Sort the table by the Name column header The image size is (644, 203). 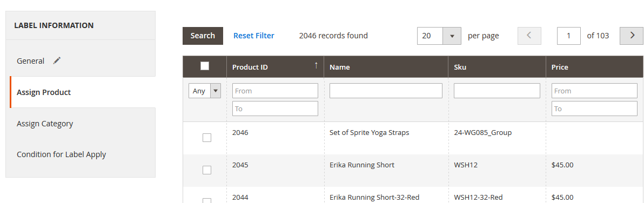(386, 67)
